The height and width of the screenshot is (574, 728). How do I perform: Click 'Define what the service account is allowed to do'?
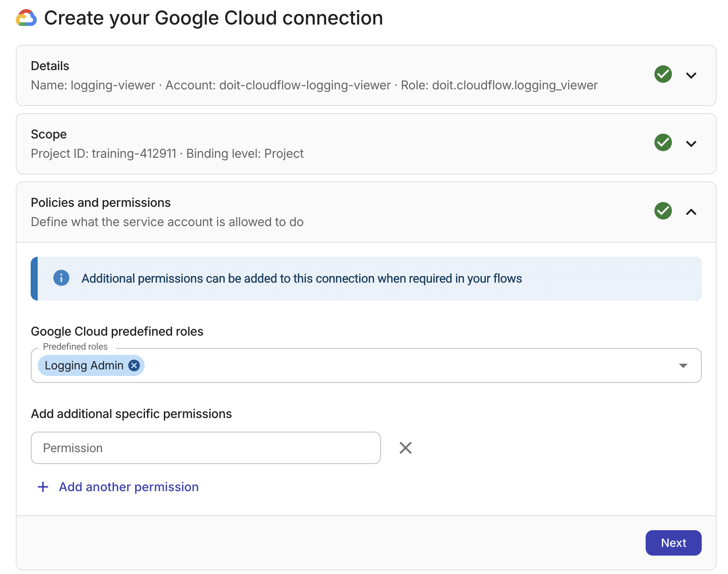167,222
